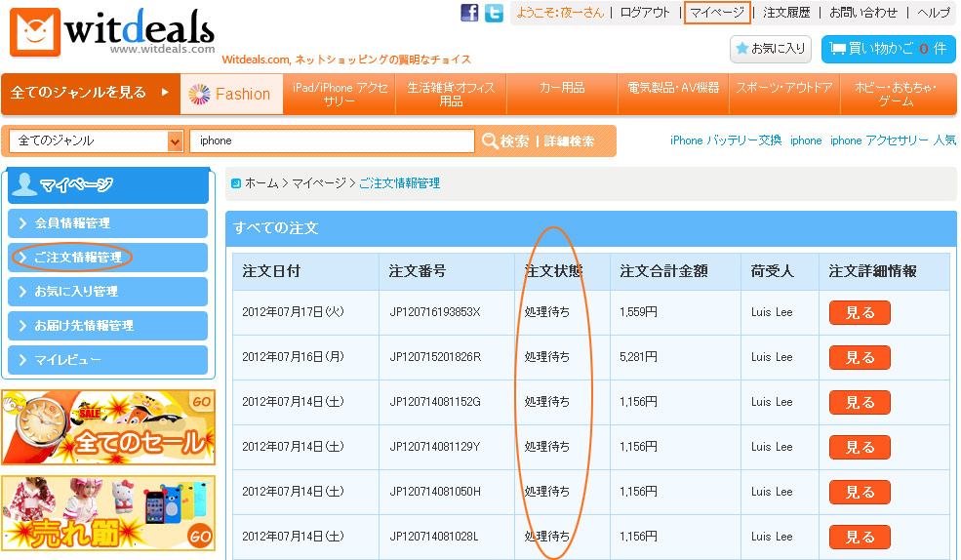The image size is (961, 560).
Task: Open ホビー・おもちゃ・ゲーム category
Action: tap(896, 94)
